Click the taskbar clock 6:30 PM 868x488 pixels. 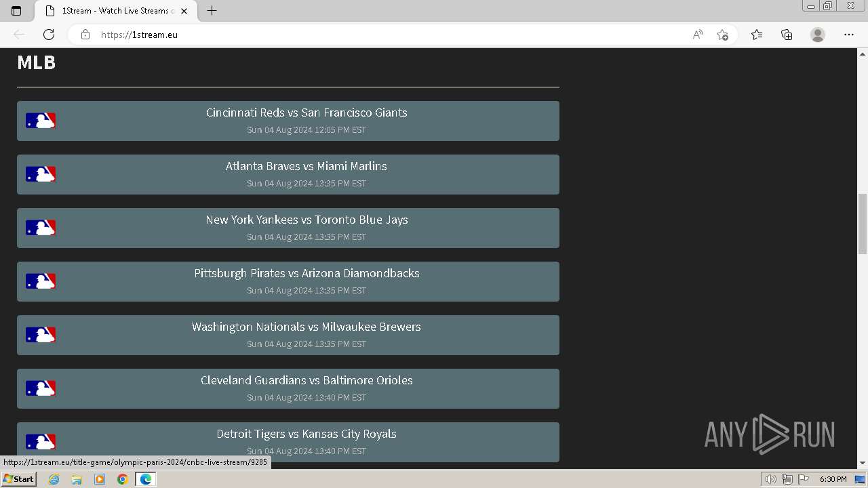pos(833,479)
